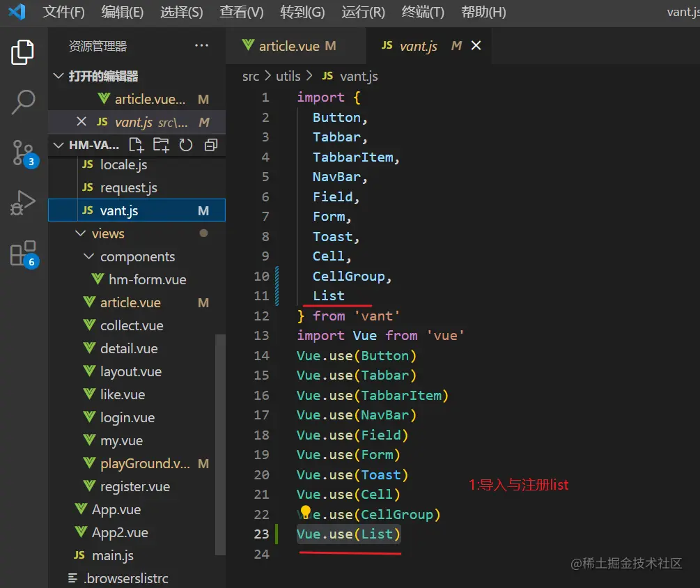The height and width of the screenshot is (588, 700).
Task: Open the 转到(G) menu
Action: (302, 12)
